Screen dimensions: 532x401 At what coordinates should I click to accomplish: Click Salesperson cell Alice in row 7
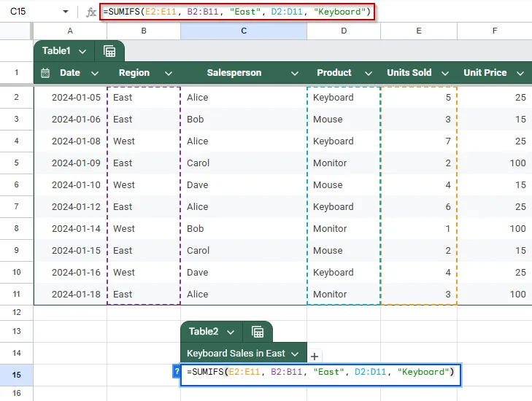click(x=244, y=207)
